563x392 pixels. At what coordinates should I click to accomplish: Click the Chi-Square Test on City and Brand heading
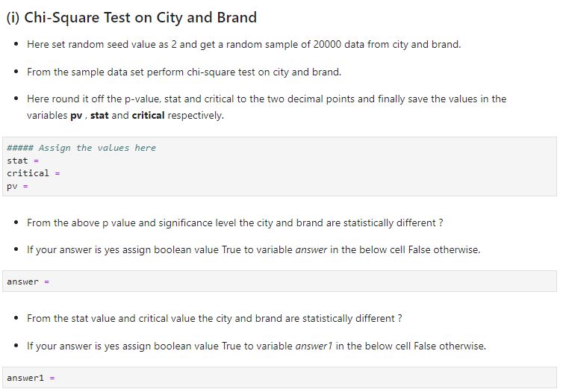point(131,17)
